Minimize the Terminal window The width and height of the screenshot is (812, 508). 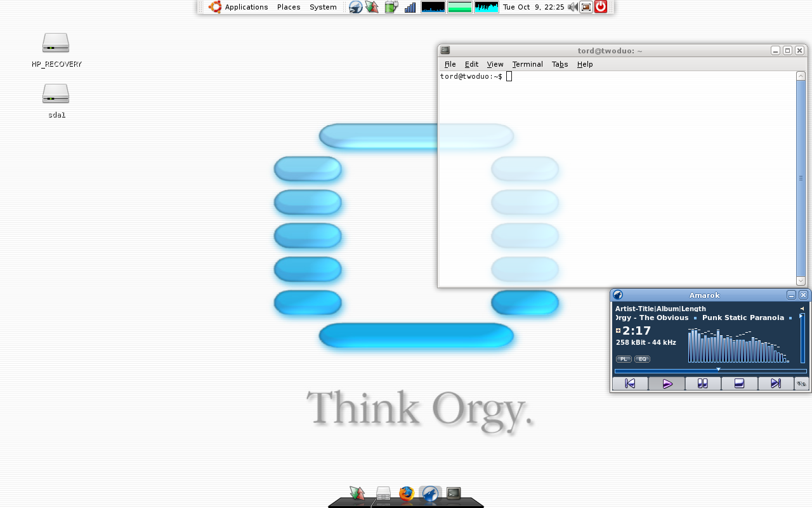click(775, 51)
